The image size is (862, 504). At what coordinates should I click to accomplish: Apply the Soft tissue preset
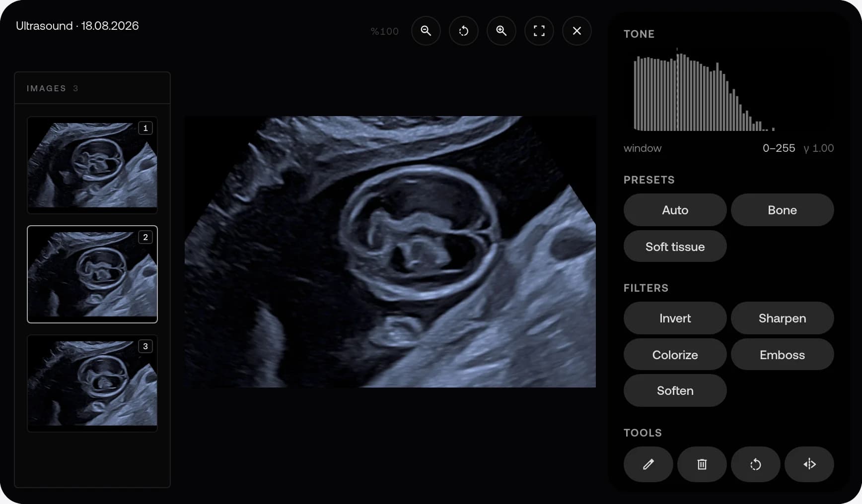coord(675,247)
